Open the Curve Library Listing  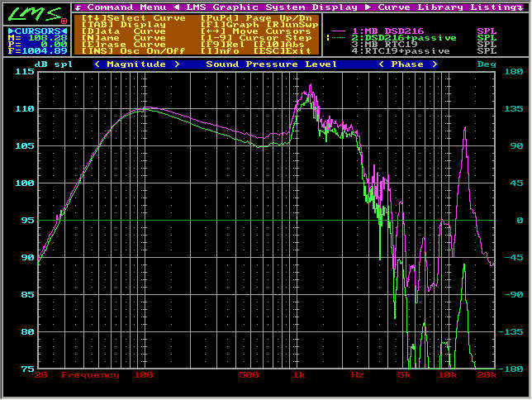pos(448,7)
